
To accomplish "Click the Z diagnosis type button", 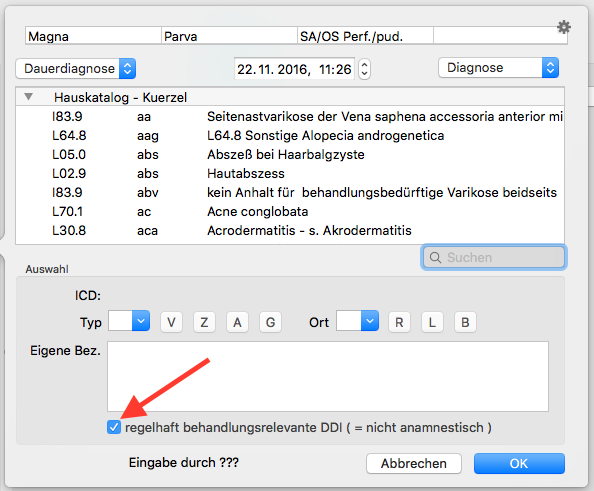I will tap(204, 322).
